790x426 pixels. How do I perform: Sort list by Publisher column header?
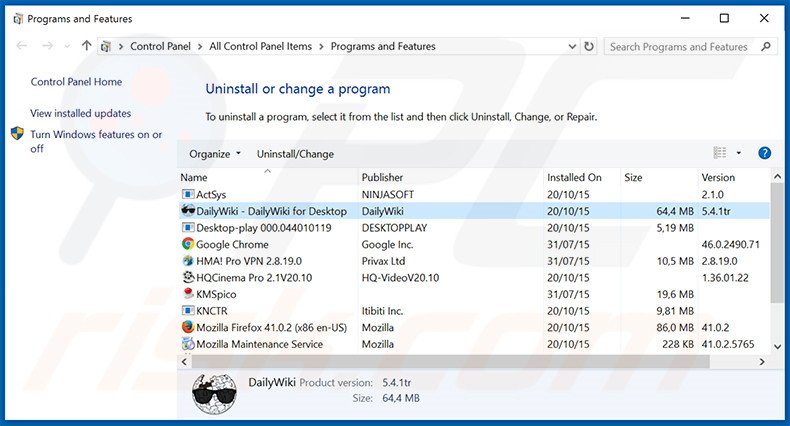(x=382, y=177)
